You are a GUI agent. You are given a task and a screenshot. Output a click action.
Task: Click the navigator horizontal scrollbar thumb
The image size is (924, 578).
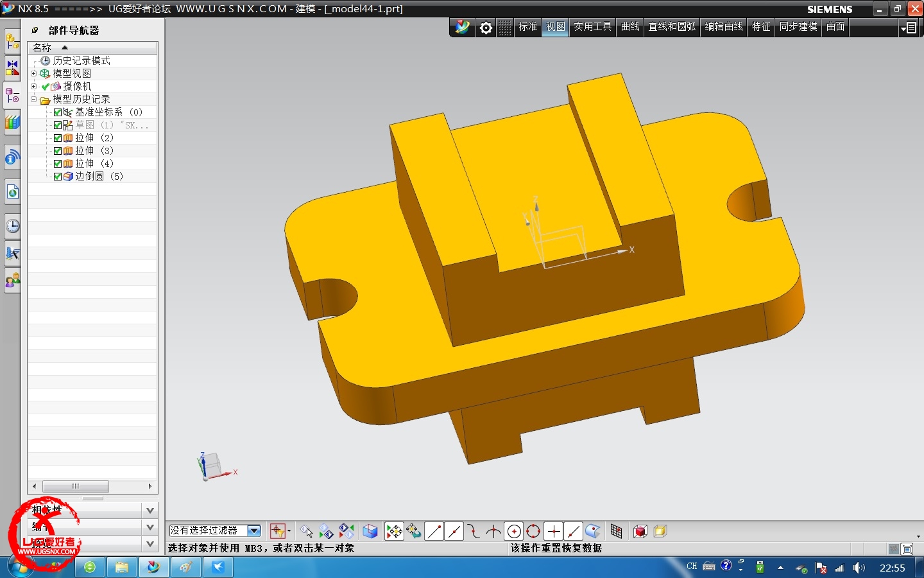76,486
